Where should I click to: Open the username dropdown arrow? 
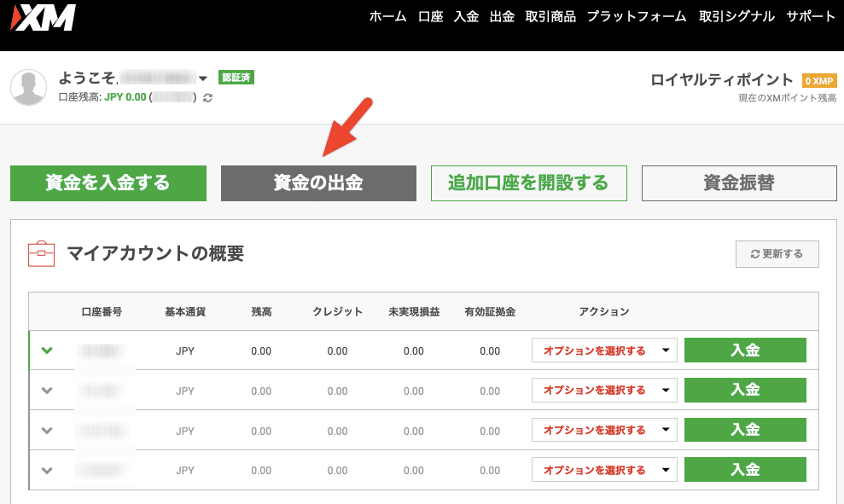(x=203, y=78)
